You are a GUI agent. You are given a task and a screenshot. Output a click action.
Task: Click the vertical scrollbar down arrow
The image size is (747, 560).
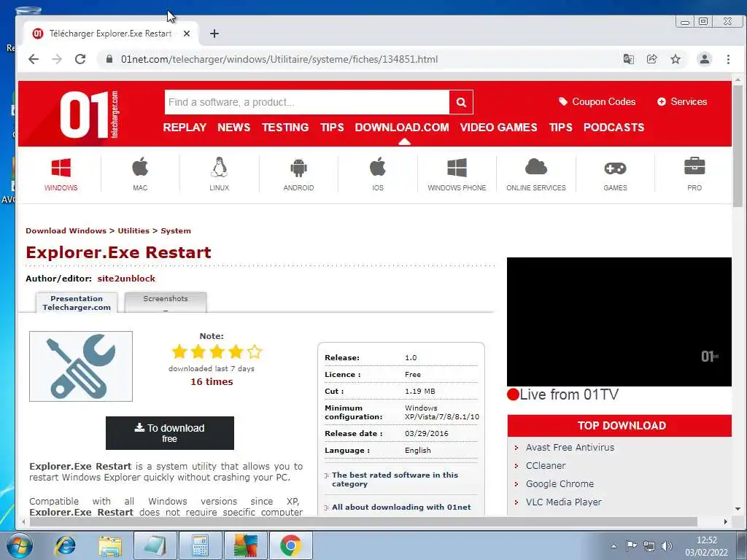(x=738, y=509)
